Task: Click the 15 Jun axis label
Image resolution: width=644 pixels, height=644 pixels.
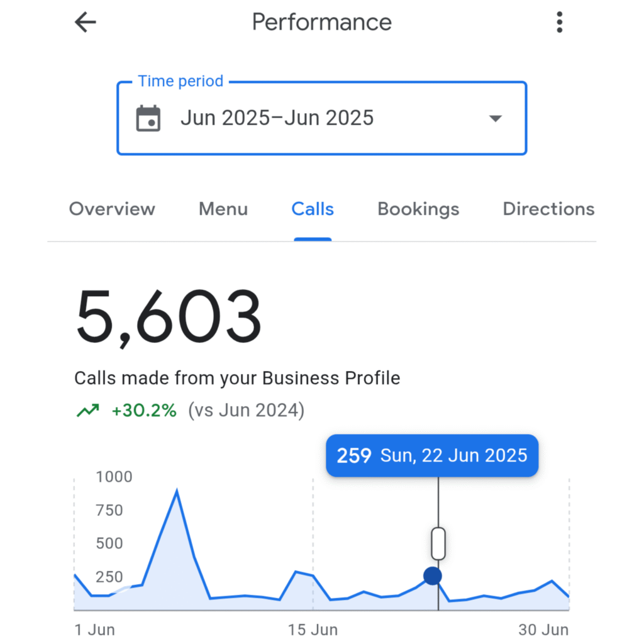Action: [x=313, y=630]
